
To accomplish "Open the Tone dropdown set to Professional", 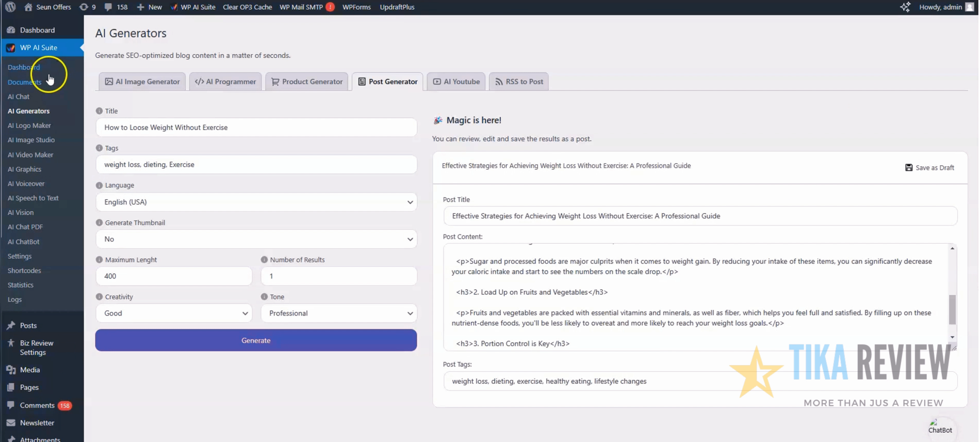I will (339, 313).
